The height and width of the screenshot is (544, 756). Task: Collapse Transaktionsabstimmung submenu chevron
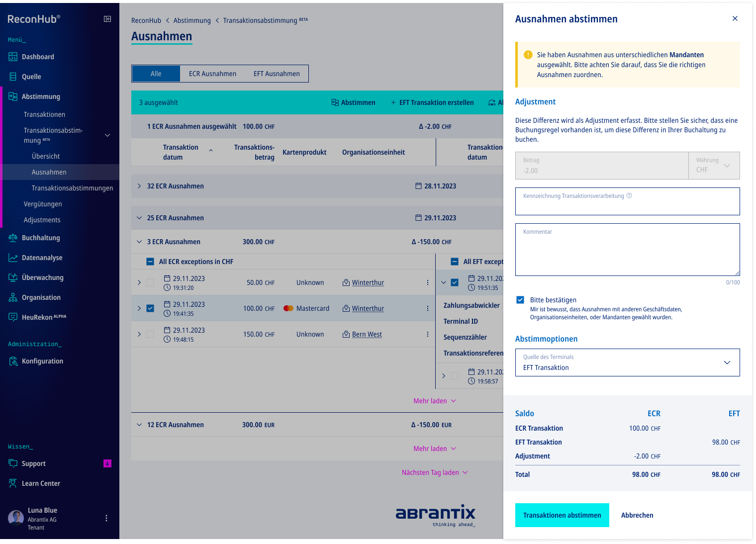pyautogui.click(x=107, y=135)
